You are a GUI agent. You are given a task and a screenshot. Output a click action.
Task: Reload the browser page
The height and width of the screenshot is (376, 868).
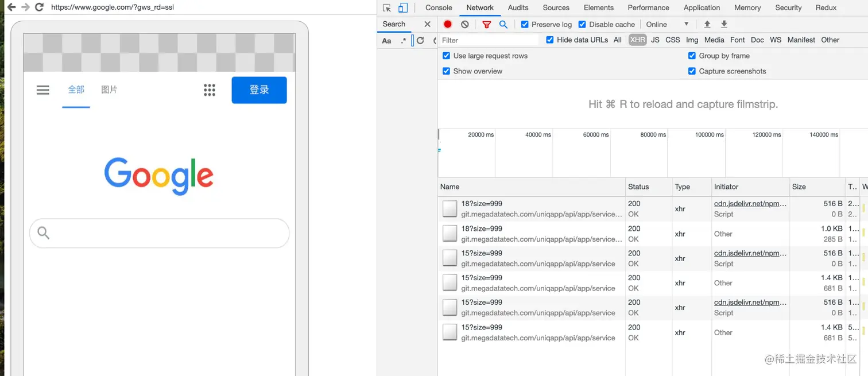[39, 7]
